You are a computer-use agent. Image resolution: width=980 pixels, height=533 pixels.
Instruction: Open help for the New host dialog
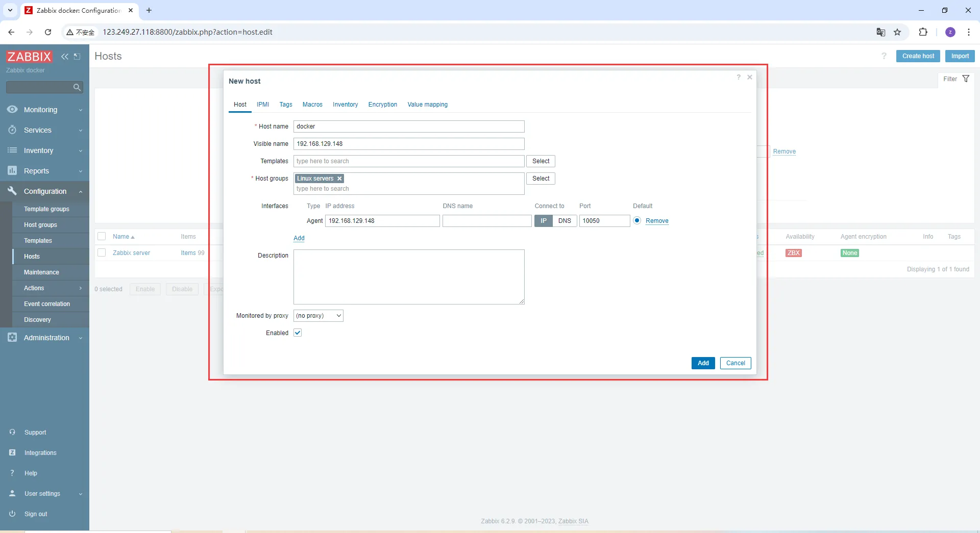tap(738, 78)
